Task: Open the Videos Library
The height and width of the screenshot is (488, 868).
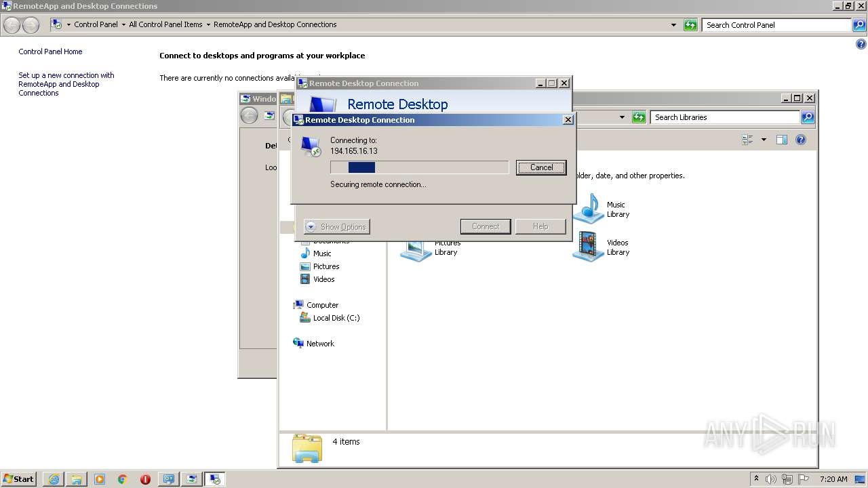Action: pyautogui.click(x=601, y=247)
